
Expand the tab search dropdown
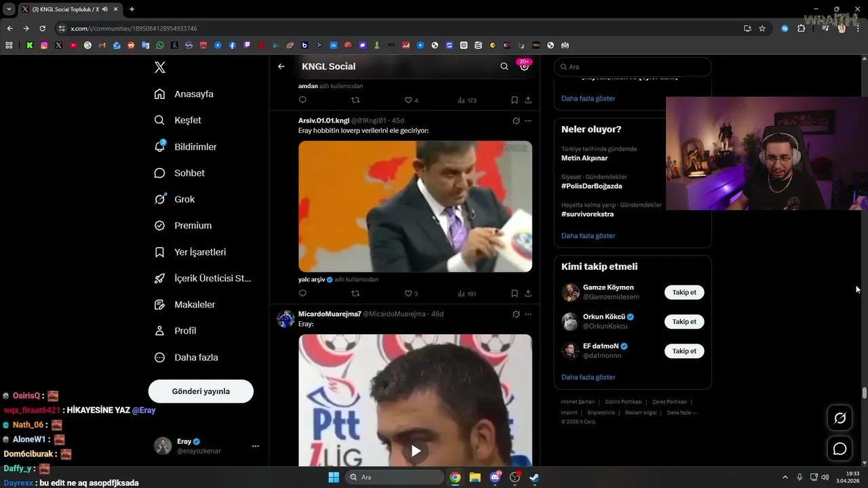(x=9, y=9)
